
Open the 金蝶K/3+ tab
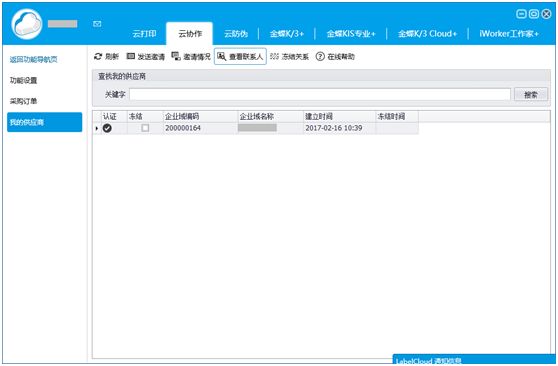click(287, 34)
